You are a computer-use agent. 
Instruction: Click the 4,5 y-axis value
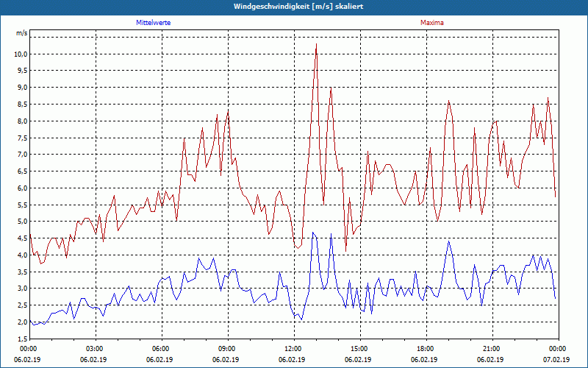click(23, 238)
